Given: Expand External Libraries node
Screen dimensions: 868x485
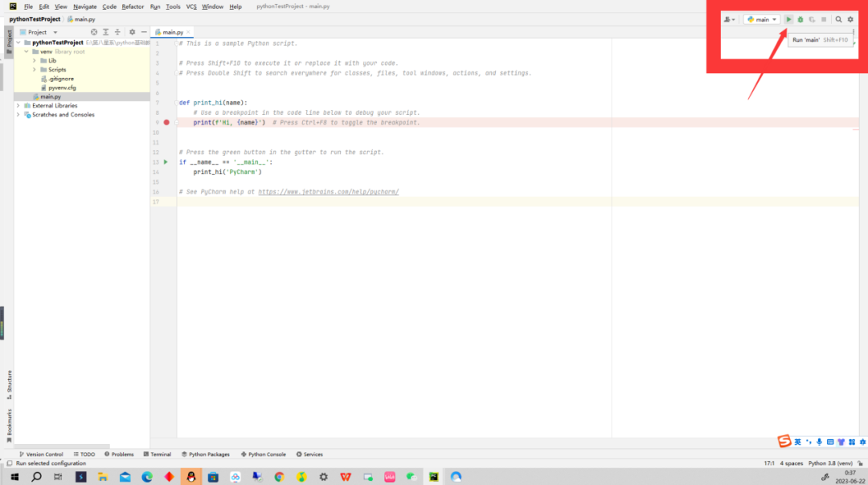Looking at the screenshot, I should tap(18, 106).
